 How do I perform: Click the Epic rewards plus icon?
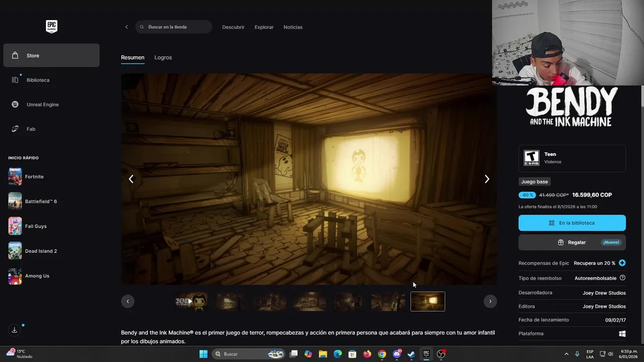click(622, 263)
